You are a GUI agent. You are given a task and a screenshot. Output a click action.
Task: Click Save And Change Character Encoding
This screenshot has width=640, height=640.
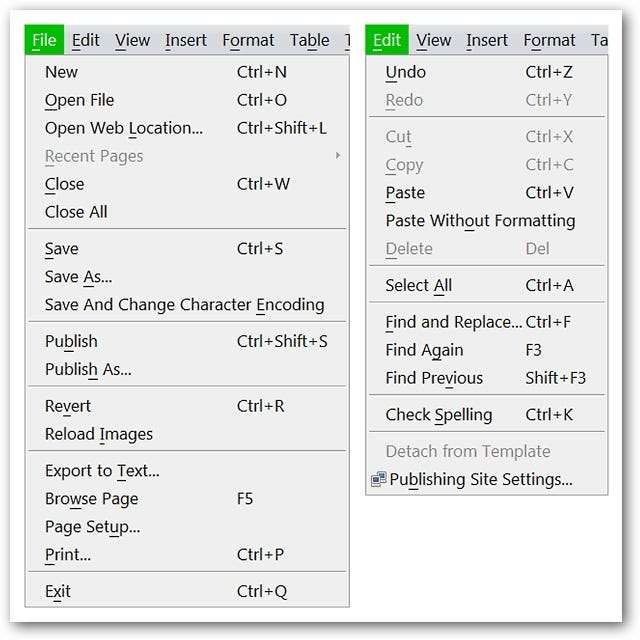(184, 305)
